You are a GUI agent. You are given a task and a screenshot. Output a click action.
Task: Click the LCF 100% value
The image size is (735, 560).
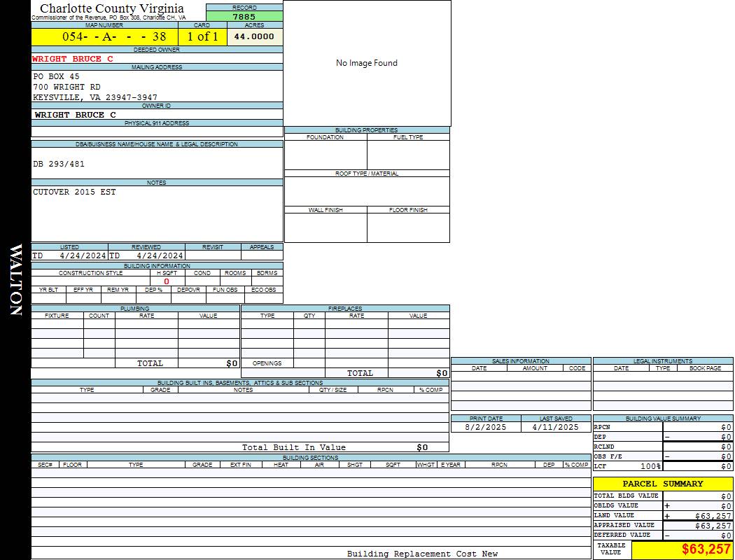(650, 466)
